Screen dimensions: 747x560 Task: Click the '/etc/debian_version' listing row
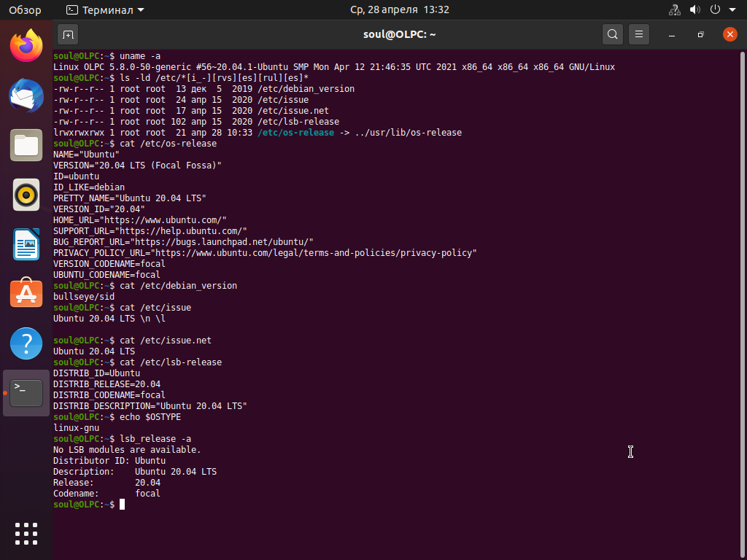pos(204,89)
